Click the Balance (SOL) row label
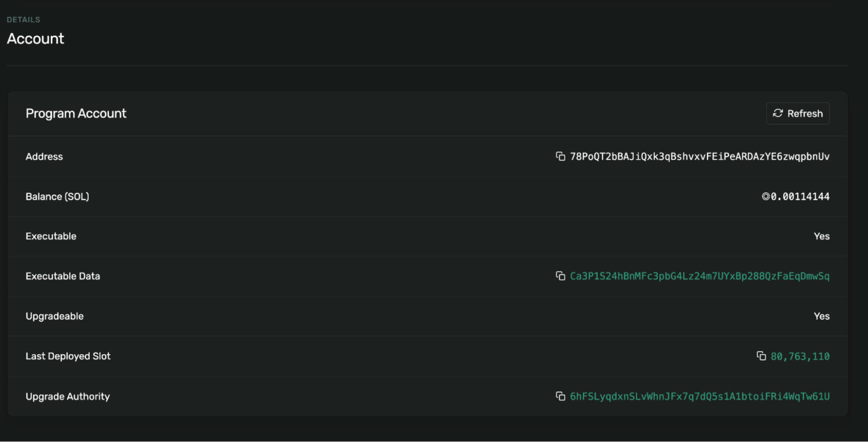This screenshot has width=868, height=442. [x=58, y=197]
